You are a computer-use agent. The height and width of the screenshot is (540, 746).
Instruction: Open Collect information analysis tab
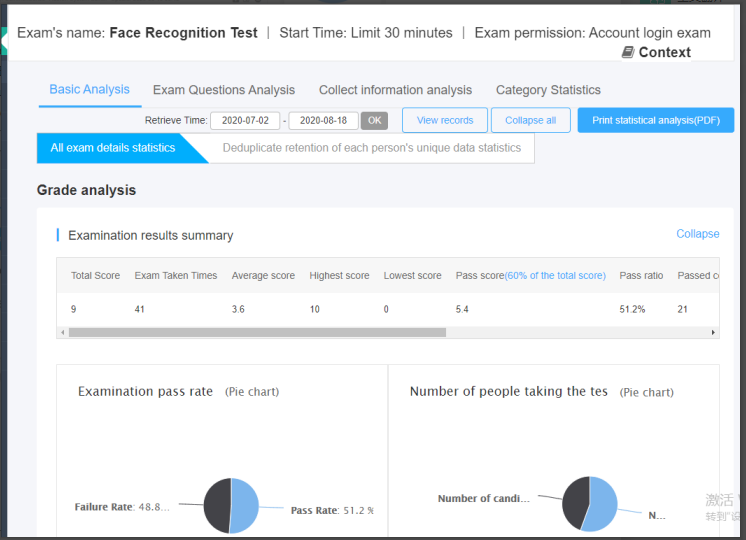[x=395, y=90]
